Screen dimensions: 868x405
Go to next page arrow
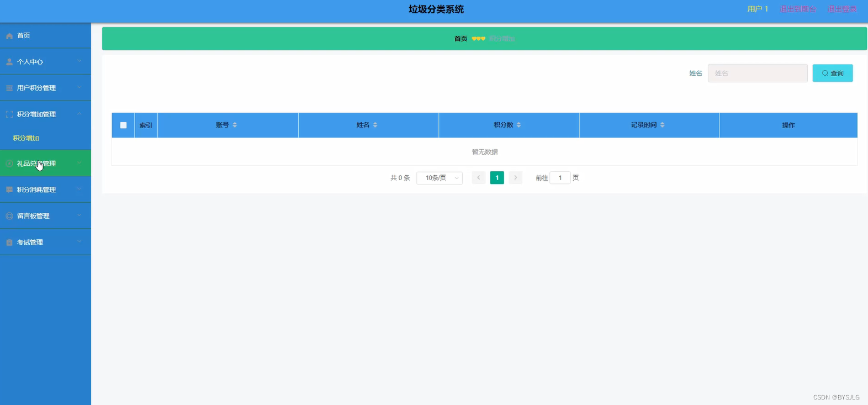coord(515,178)
